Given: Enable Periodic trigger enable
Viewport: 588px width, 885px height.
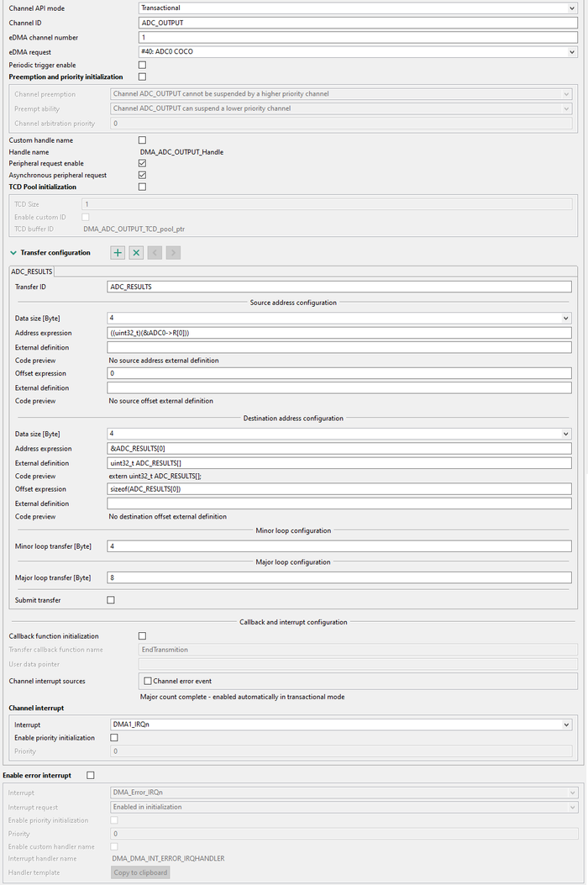Looking at the screenshot, I should [142, 65].
